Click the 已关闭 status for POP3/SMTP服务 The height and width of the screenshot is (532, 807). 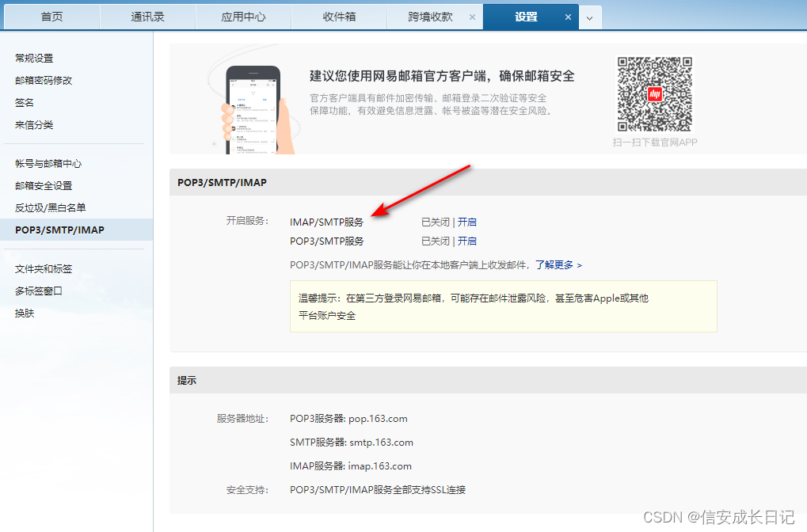[436, 241]
